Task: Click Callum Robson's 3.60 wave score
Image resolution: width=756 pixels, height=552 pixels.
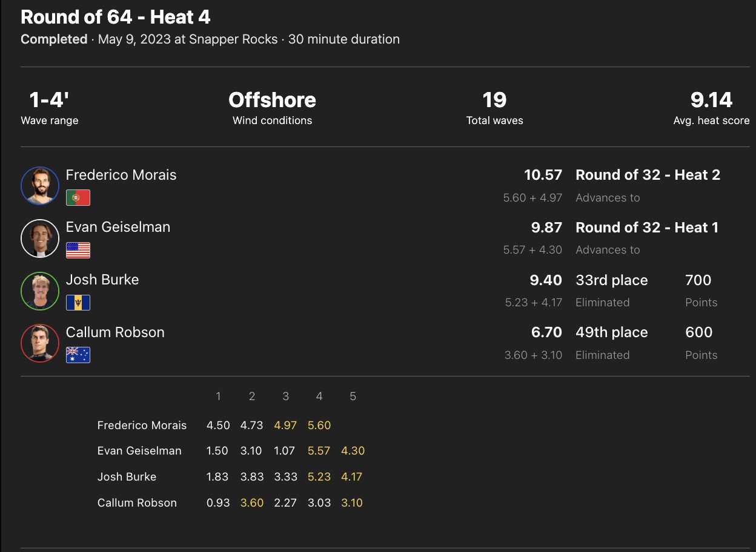Action: pos(252,503)
